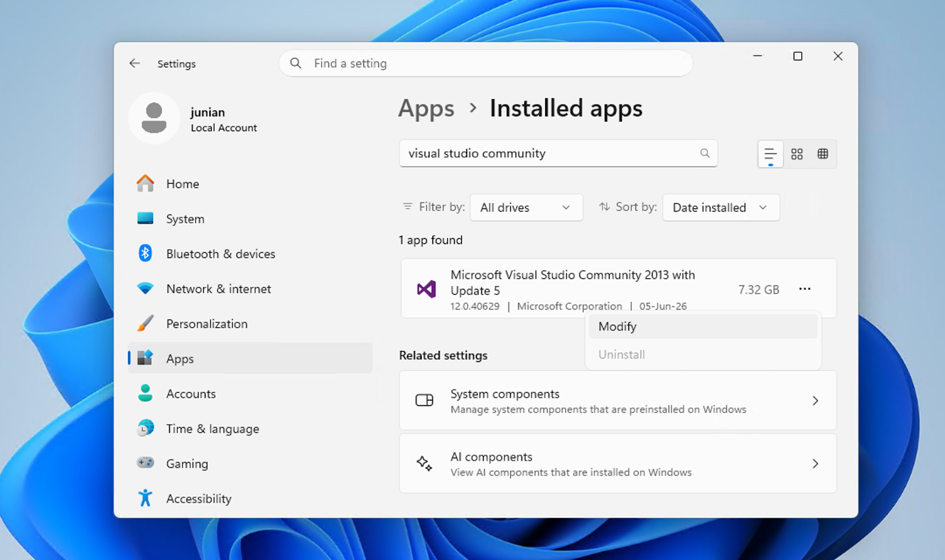Open Personalization settings
This screenshot has height=560, width=945.
[250, 324]
